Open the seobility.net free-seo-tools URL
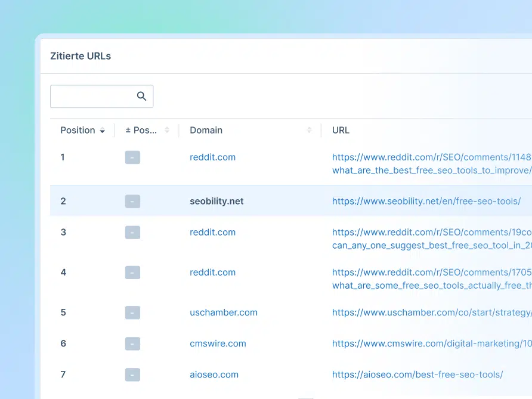The height and width of the screenshot is (399, 532). tap(426, 201)
